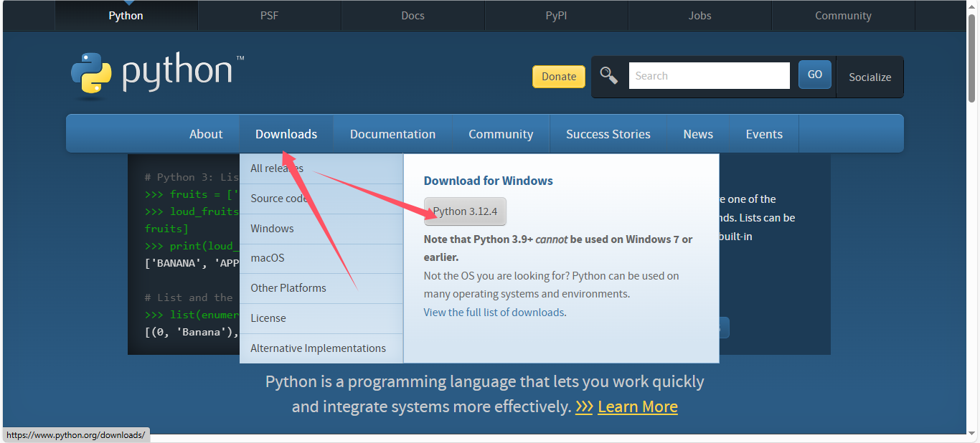This screenshot has width=980, height=443.
Task: Open the Documentation navigation menu
Action: (x=392, y=134)
